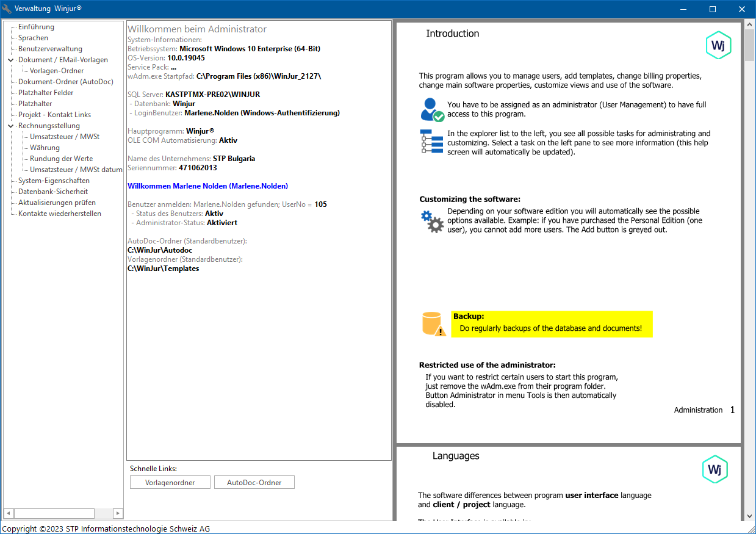
Task: Select Währung tree item
Action: pyautogui.click(x=45, y=148)
